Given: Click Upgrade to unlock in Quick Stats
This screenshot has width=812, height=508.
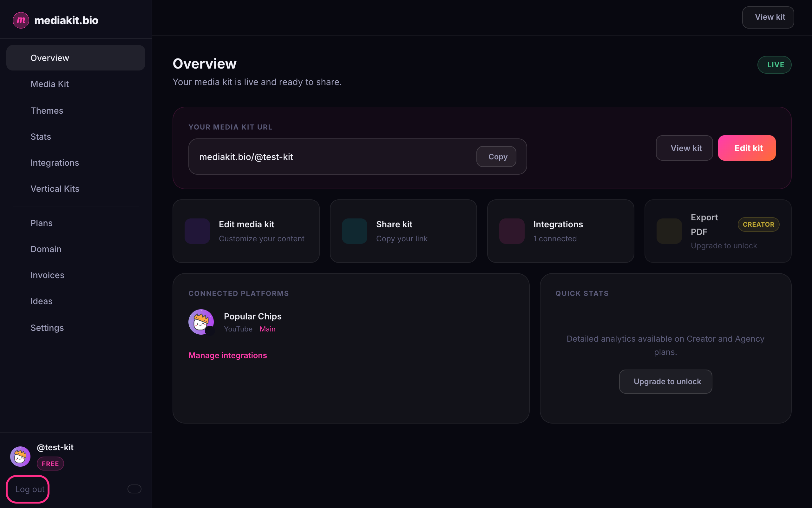Looking at the screenshot, I should click(666, 382).
